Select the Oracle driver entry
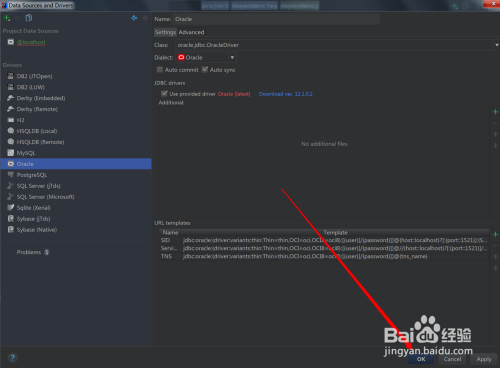500x368 pixels. click(76, 164)
